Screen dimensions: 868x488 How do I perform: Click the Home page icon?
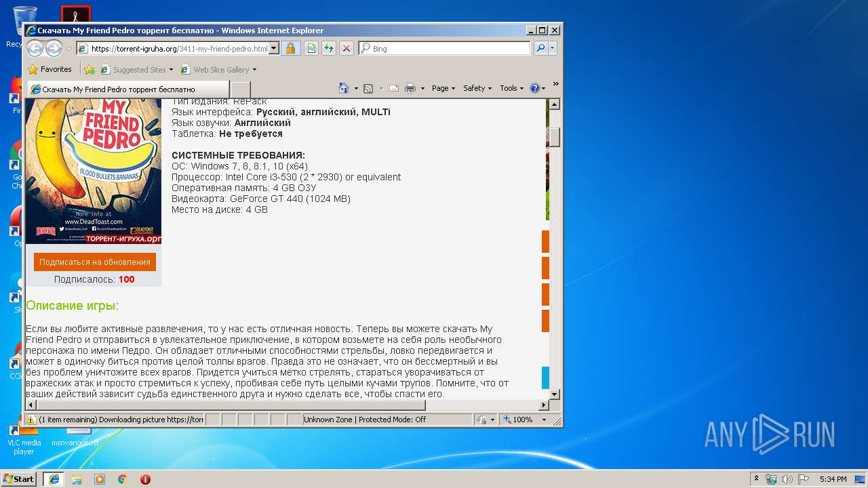click(x=344, y=88)
